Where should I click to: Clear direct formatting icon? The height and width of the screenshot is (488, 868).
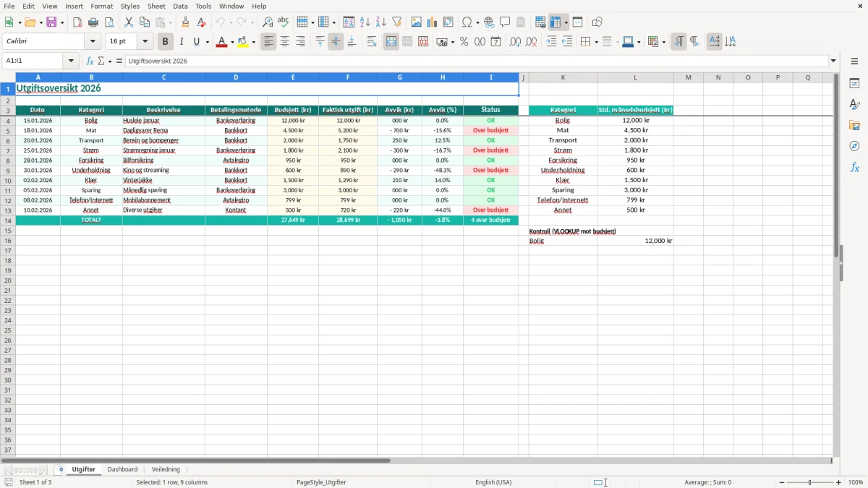tap(202, 22)
